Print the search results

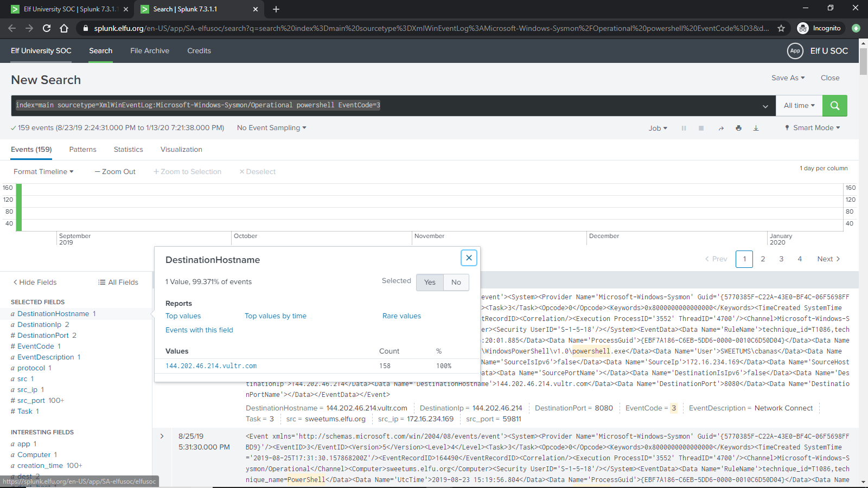click(x=738, y=129)
